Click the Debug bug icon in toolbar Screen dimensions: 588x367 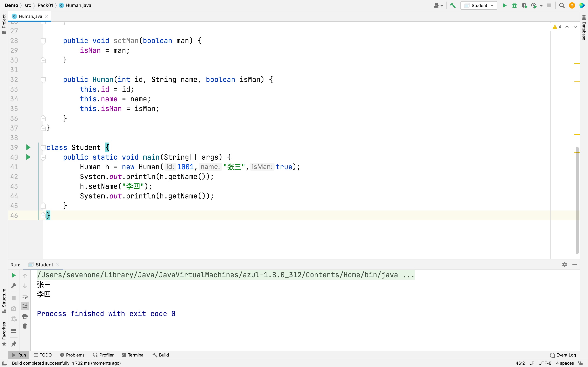[514, 5]
